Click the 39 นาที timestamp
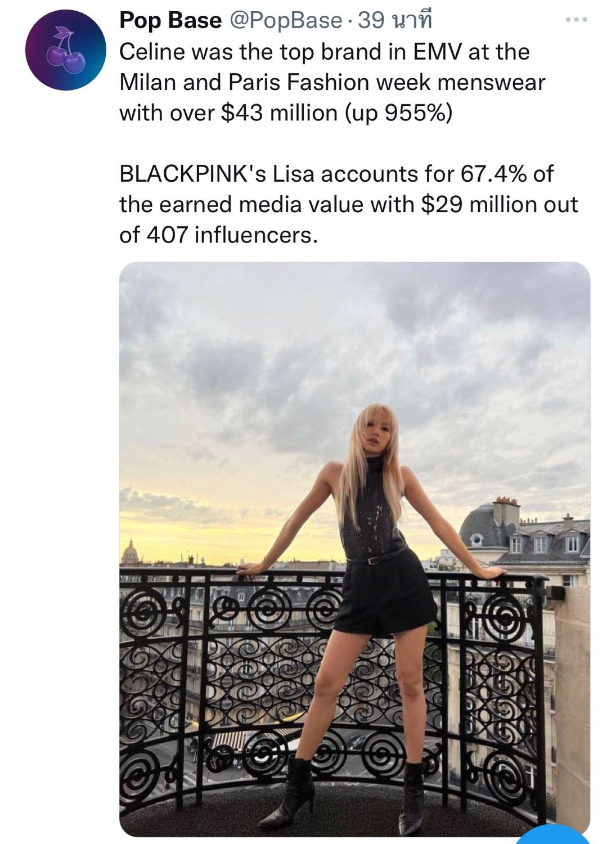The height and width of the screenshot is (844, 616). (x=395, y=21)
